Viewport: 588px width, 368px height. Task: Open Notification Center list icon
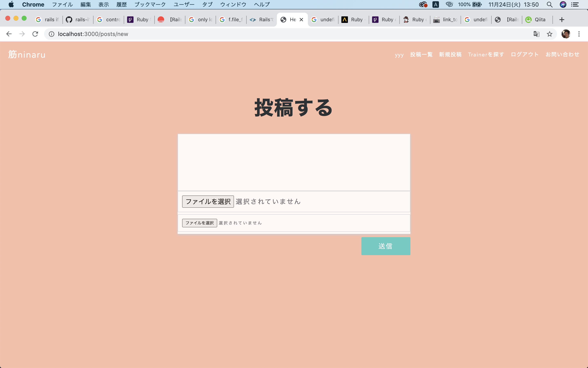tap(575, 4)
